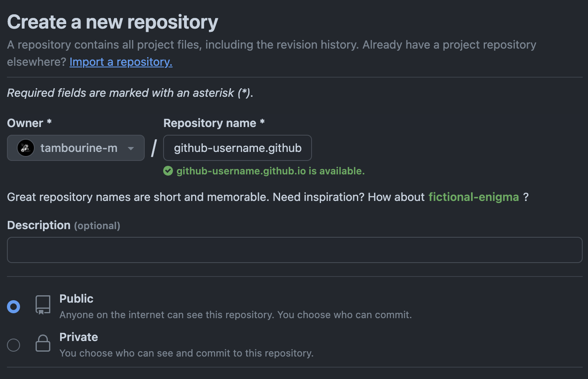Open the "Import a repository" link

click(x=121, y=62)
